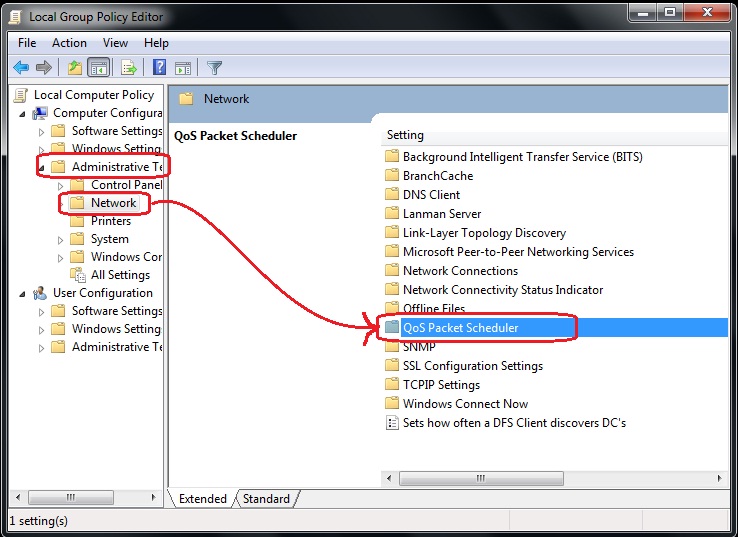Click the Windows Connect Now folder icon
This screenshot has height=537, width=738.
coord(392,403)
